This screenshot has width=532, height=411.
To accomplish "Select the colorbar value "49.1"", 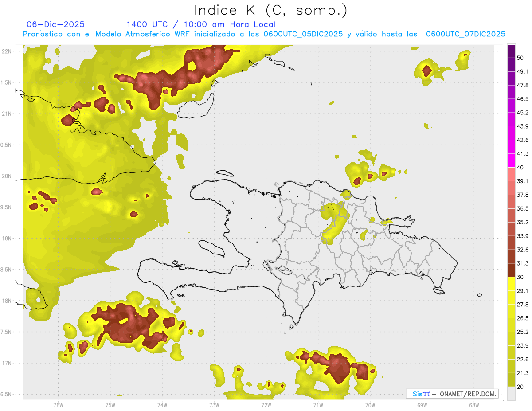I will (x=523, y=71).
